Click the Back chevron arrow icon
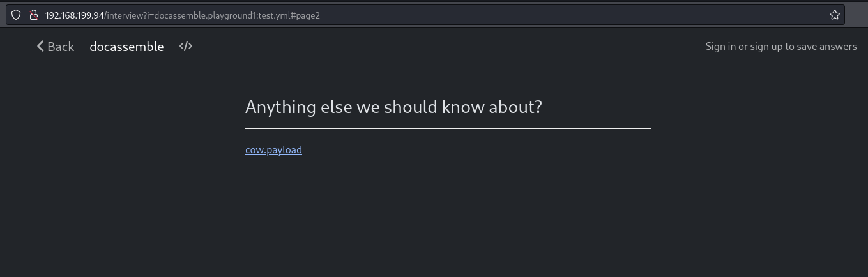 point(40,46)
